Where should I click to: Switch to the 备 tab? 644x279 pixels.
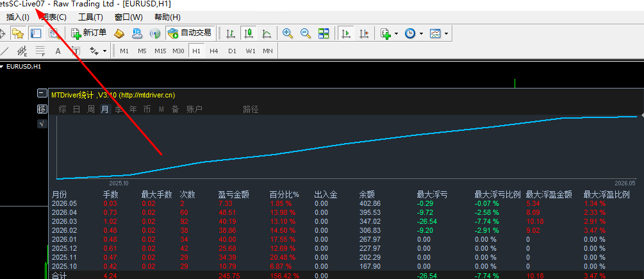(x=176, y=109)
